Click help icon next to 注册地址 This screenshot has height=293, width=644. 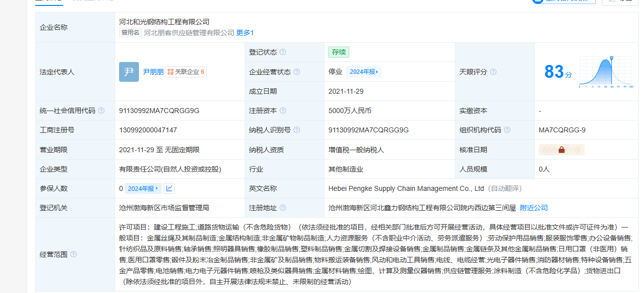(283, 208)
